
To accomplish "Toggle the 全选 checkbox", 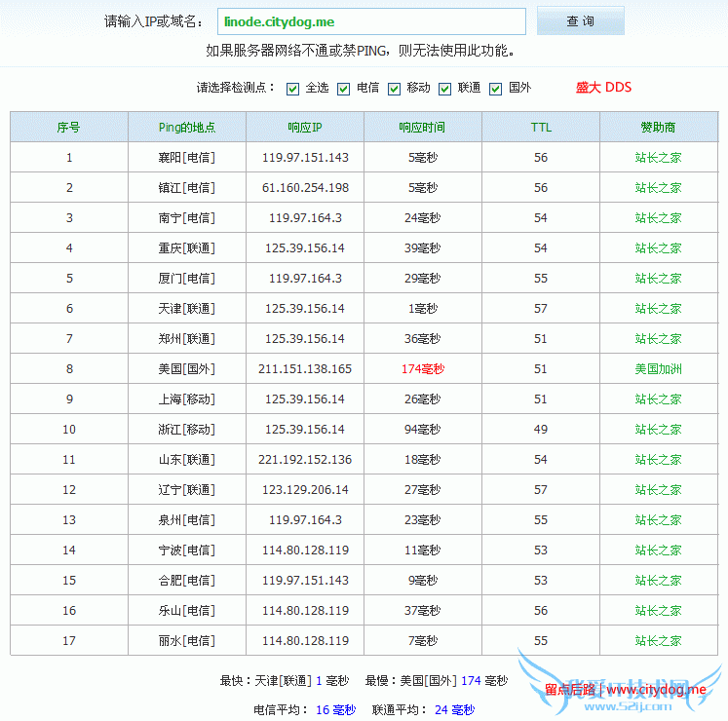I will (292, 89).
